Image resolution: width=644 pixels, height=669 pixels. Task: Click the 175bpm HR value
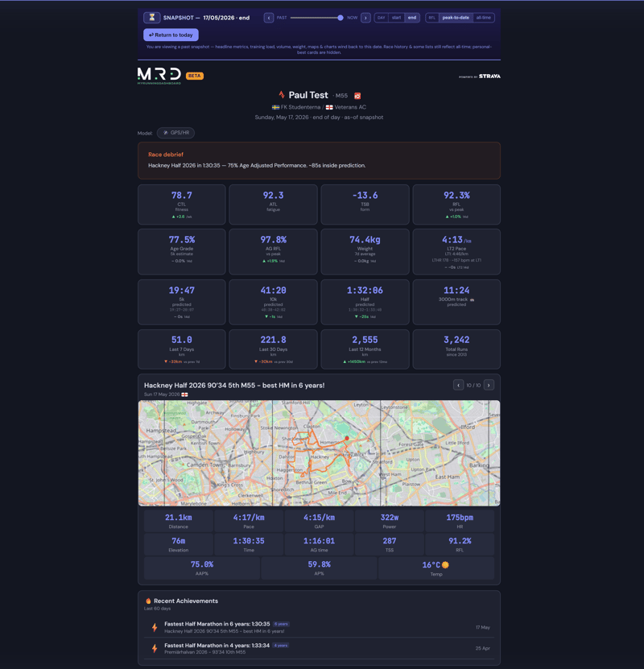460,518
